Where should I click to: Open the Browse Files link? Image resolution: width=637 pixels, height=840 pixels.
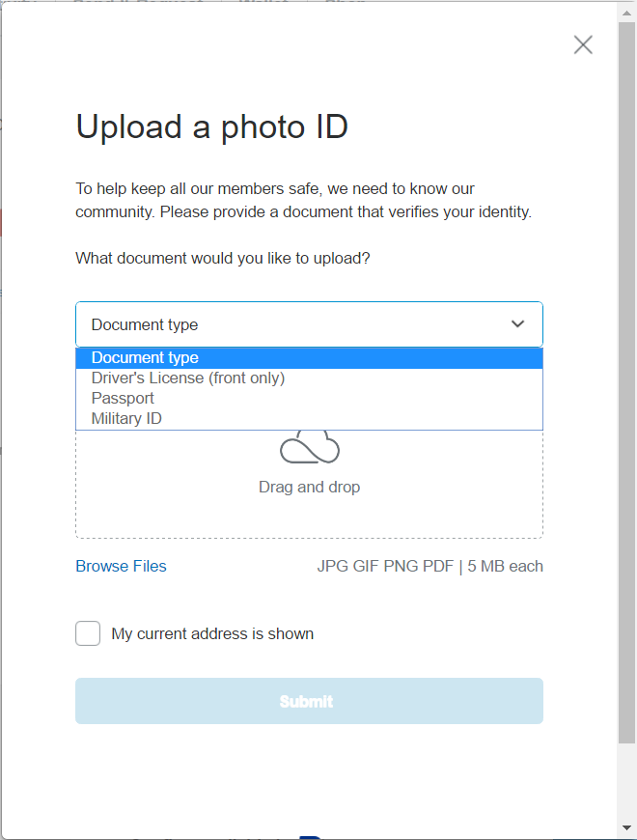(x=121, y=567)
